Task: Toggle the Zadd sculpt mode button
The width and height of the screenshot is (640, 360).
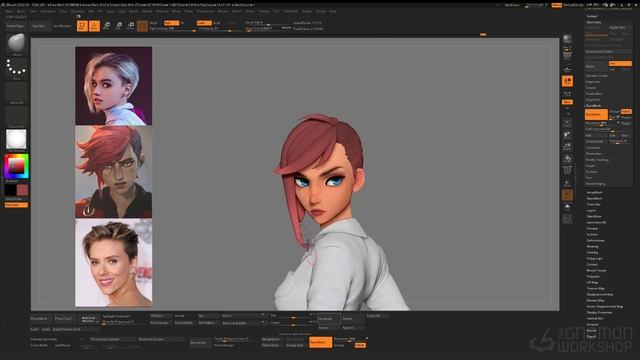Action: point(204,23)
